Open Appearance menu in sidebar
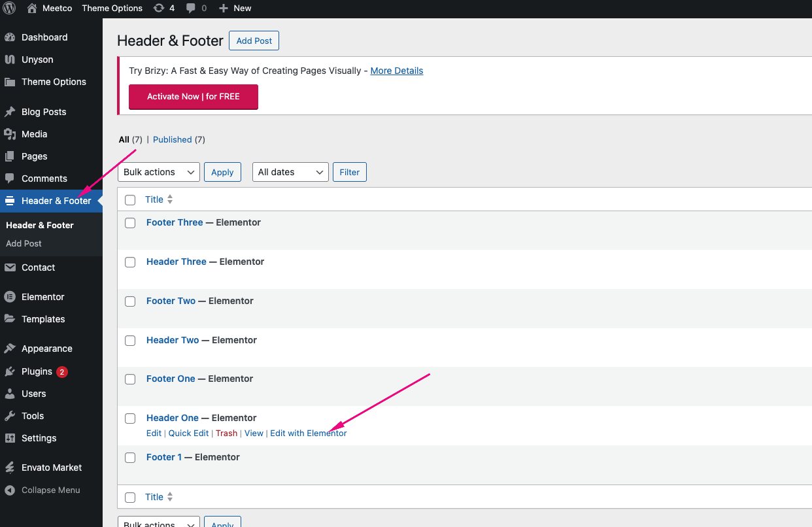 (x=46, y=348)
